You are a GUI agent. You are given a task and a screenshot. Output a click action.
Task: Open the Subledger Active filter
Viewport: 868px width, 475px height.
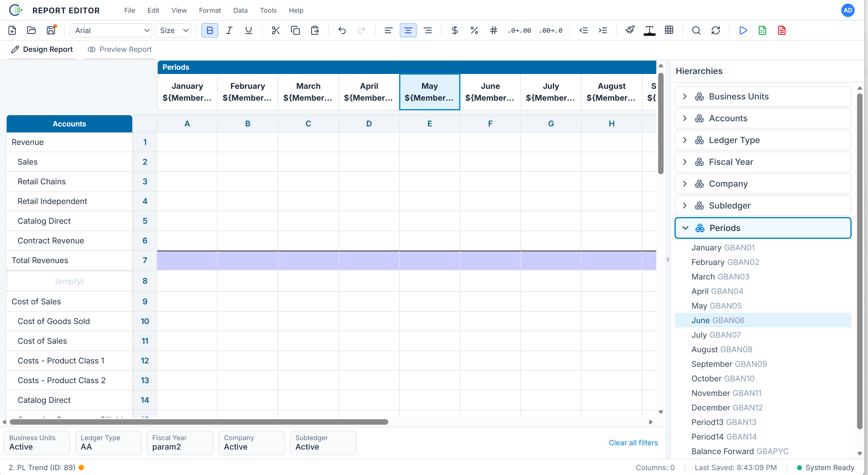coord(323,443)
